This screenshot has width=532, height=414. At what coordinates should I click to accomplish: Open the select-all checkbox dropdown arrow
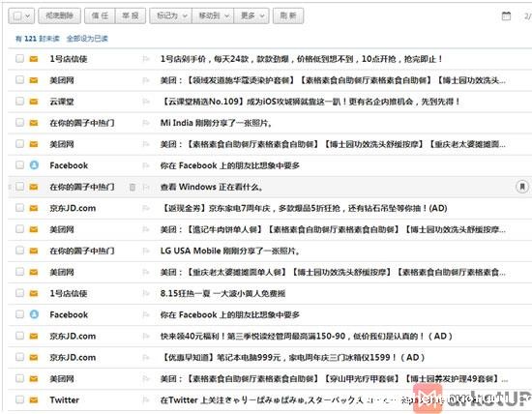[28, 15]
